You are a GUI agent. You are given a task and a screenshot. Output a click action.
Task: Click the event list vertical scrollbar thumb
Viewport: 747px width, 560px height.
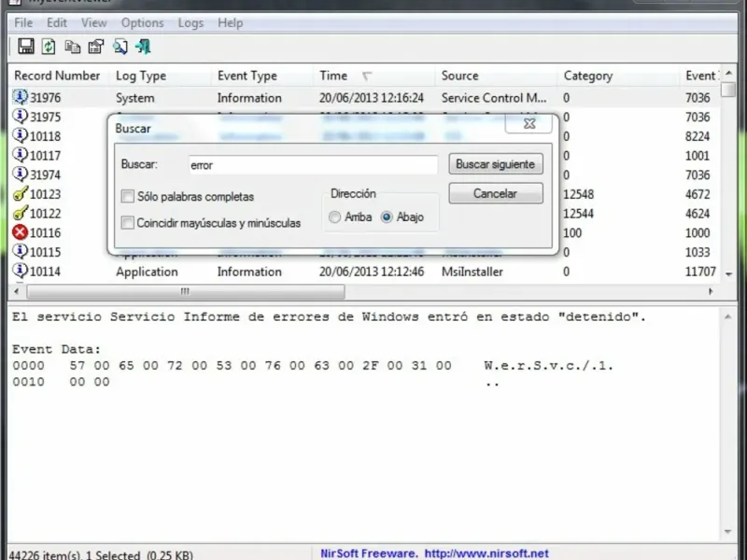click(728, 90)
